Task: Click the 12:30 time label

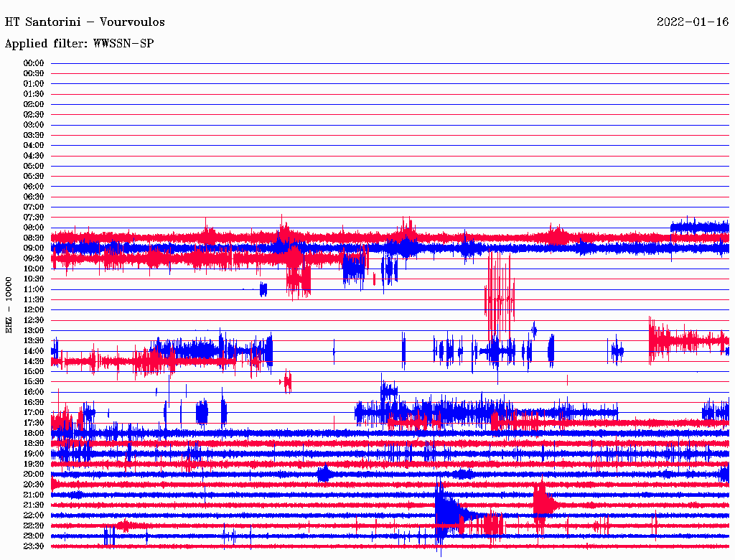Action: (34, 320)
